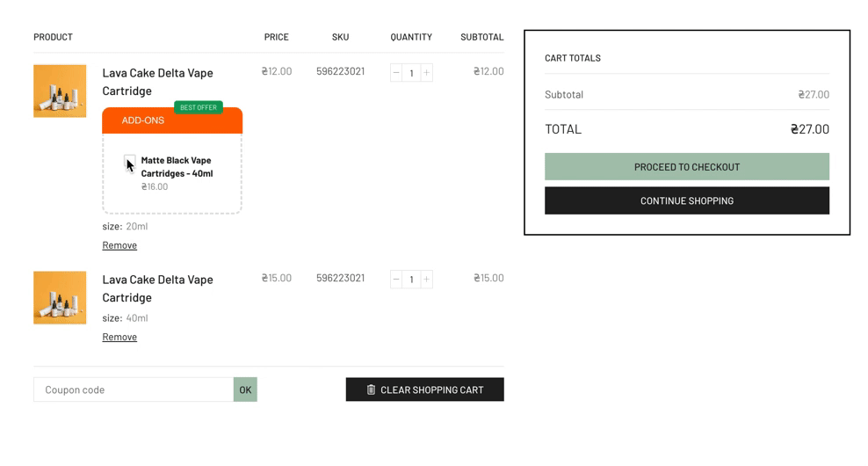Decrease quantity of the 20ml cartridge
This screenshot has height=466, width=868.
tap(396, 73)
